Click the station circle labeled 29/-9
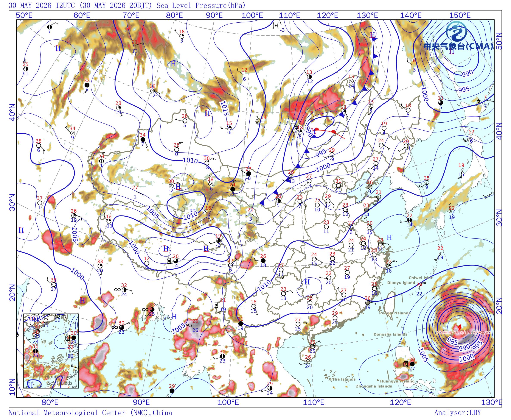The image size is (511, 420). point(332,155)
